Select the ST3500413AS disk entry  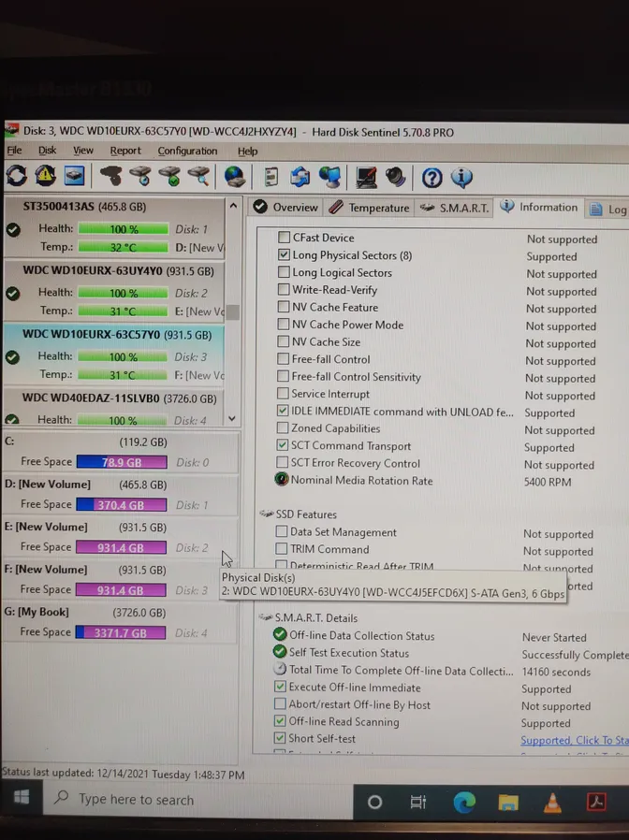tap(114, 226)
